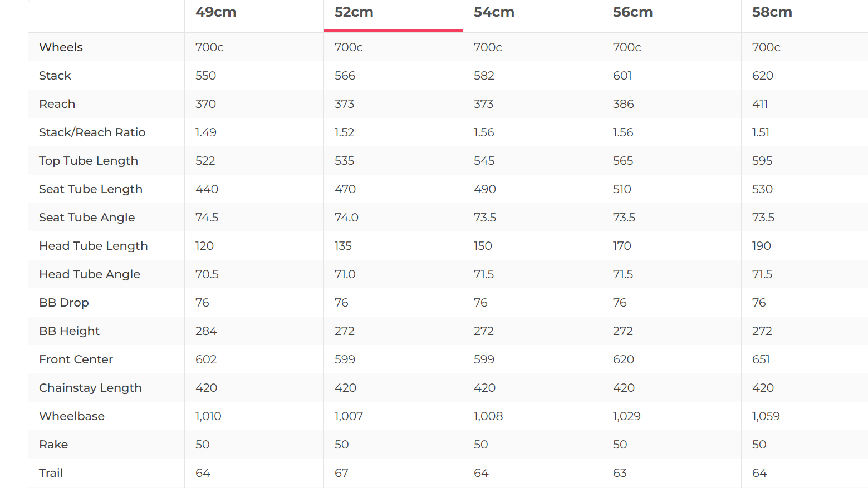This screenshot has width=868, height=488.
Task: Click the Chainstay Length row label
Action: pos(90,388)
